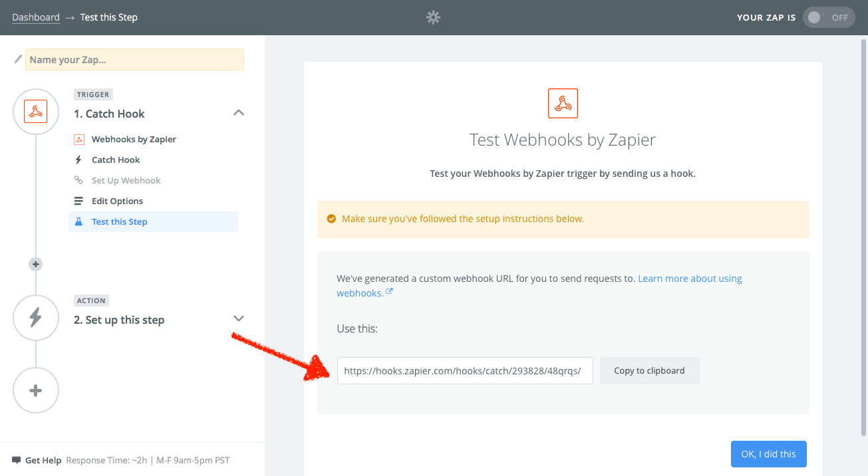Select Test this Step sidebar item
Viewport: 868px width, 476px height.
coord(154,221)
